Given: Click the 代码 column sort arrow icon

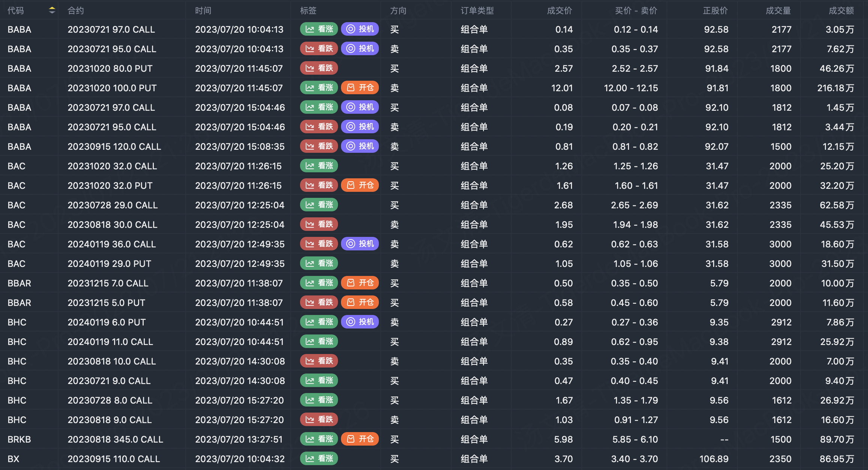Looking at the screenshot, I should pyautogui.click(x=52, y=11).
